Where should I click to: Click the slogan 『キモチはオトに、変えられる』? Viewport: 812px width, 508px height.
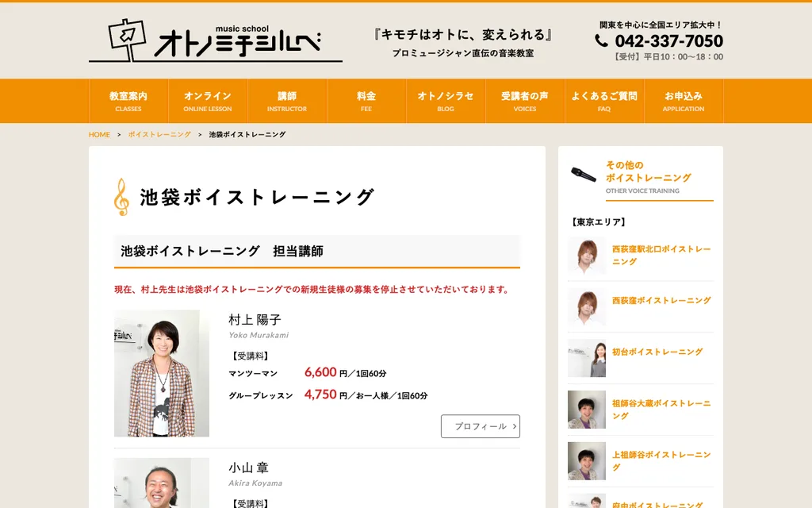(x=463, y=35)
